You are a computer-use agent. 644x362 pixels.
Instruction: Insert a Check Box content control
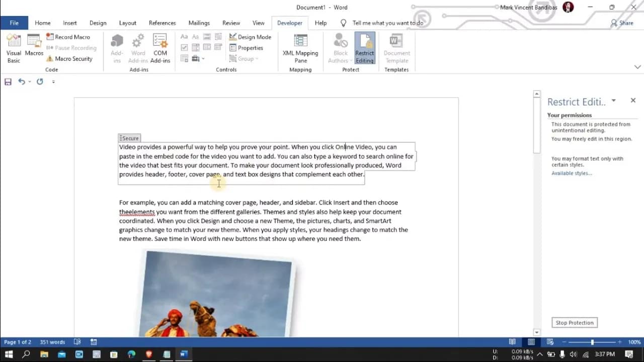coord(184,47)
